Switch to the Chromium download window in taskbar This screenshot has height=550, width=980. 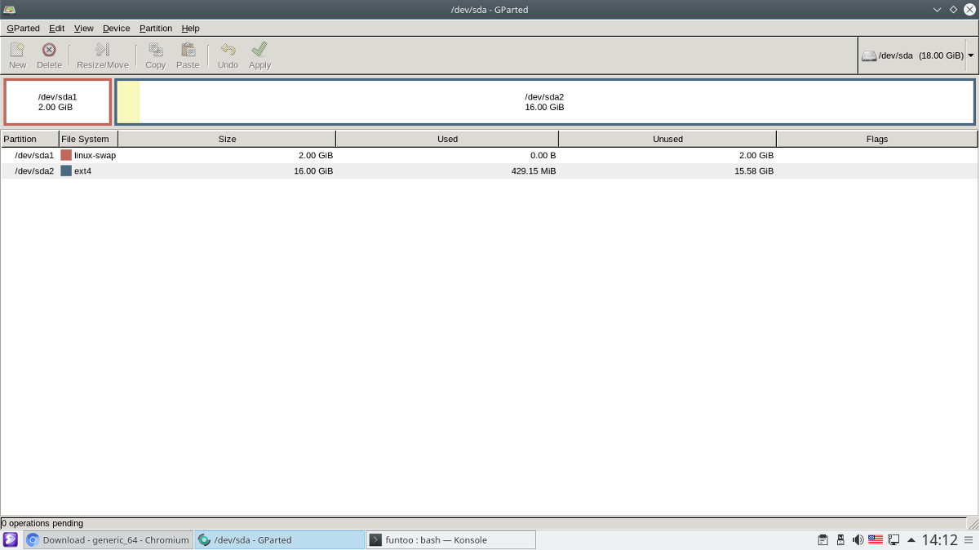106,539
